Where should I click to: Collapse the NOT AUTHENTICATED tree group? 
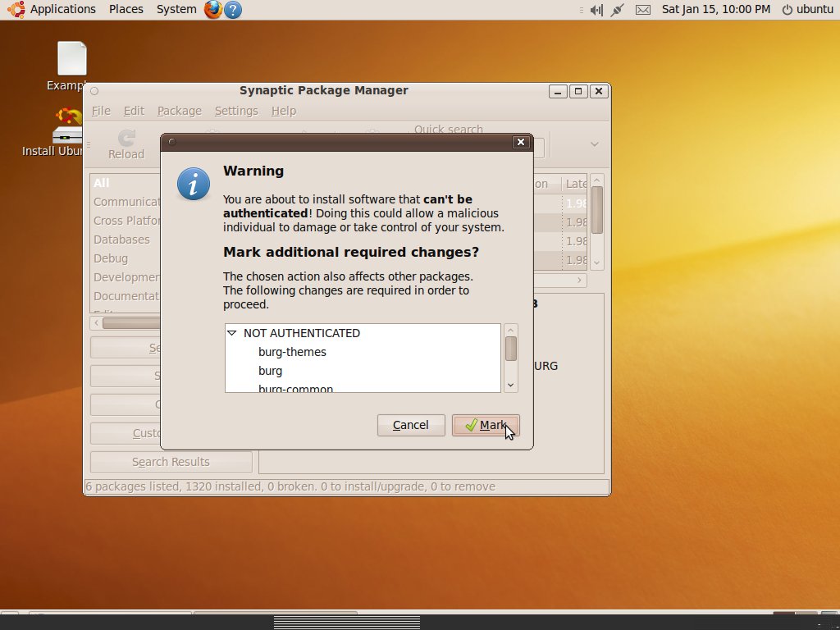pyautogui.click(x=232, y=333)
